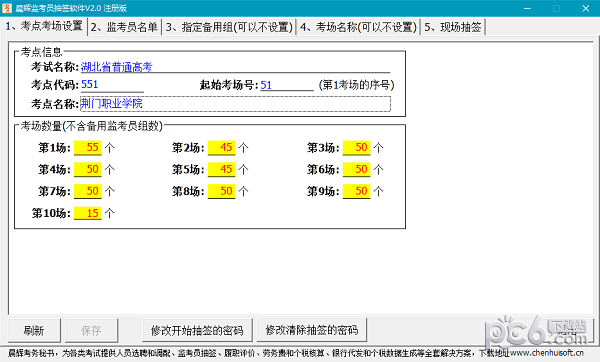Close the 晨辉监考员抽签软件 window
The image size is (600, 362).
coord(585,8)
